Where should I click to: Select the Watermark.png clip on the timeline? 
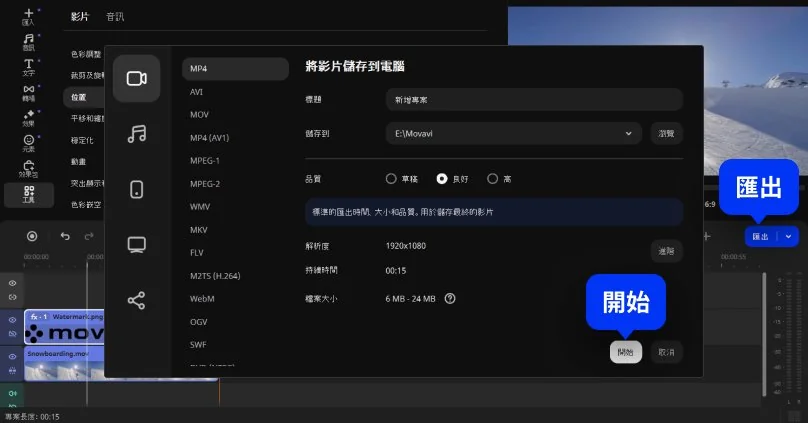(x=64, y=327)
